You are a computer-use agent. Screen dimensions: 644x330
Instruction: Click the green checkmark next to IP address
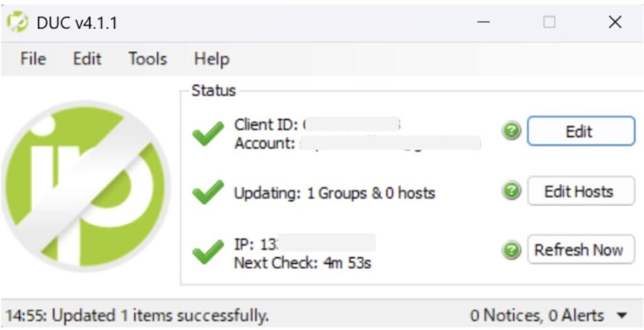tap(208, 251)
